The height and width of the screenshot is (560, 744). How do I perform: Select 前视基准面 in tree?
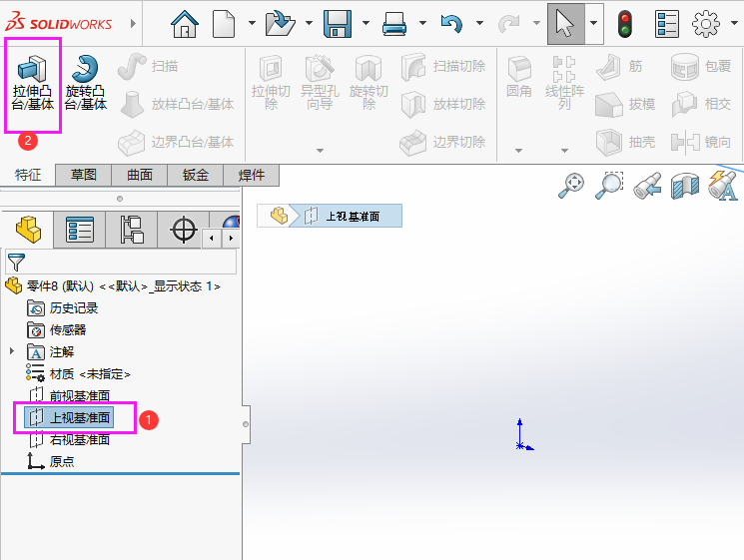point(69,395)
